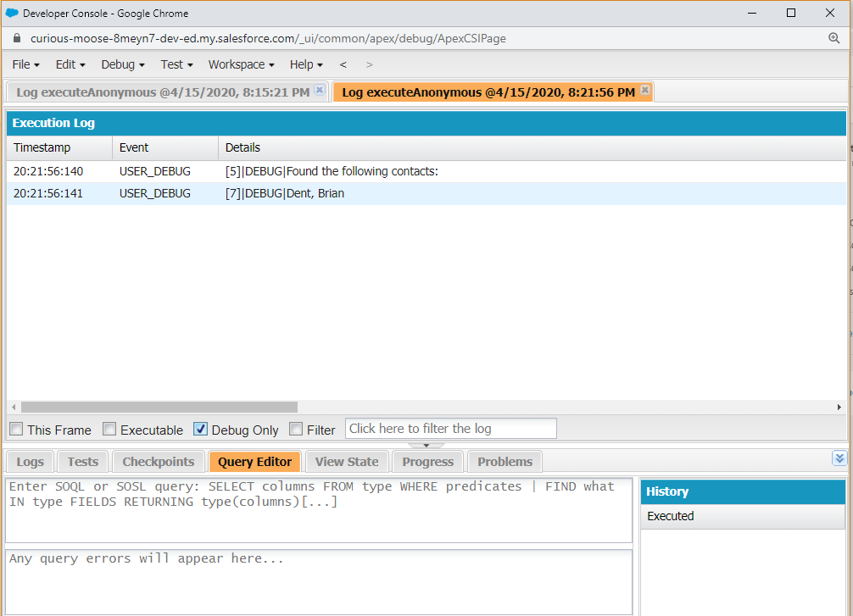Open the Workspace menu dropdown
853x616 pixels.
pyautogui.click(x=242, y=64)
